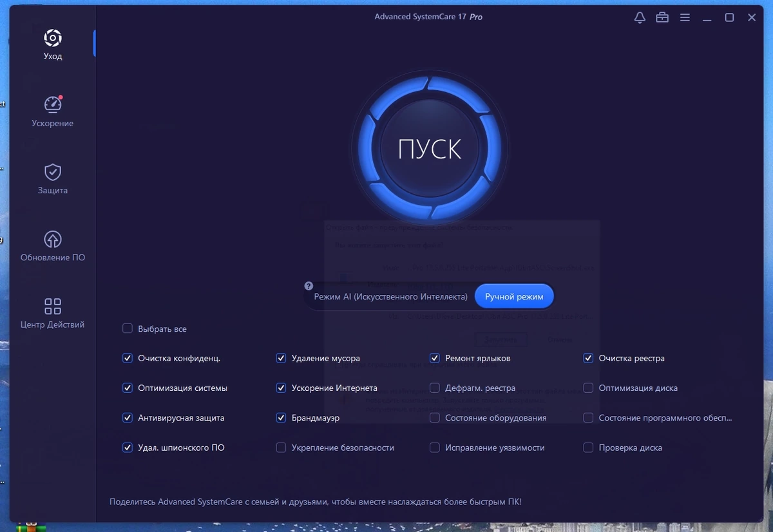Screen dimensions: 773x532
Task: Open the Уход section icon
Action: [x=53, y=38]
